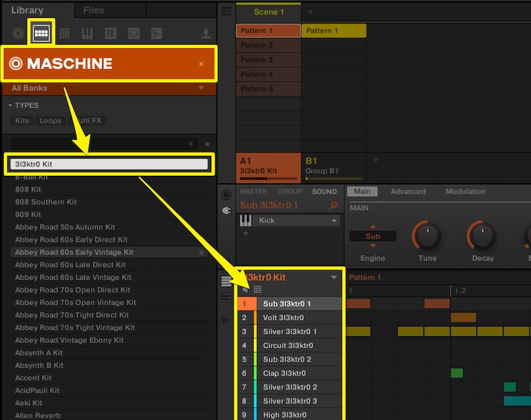Screen dimensions: 531x420
Task: Toggle the favorites star filter
Action: point(207,144)
